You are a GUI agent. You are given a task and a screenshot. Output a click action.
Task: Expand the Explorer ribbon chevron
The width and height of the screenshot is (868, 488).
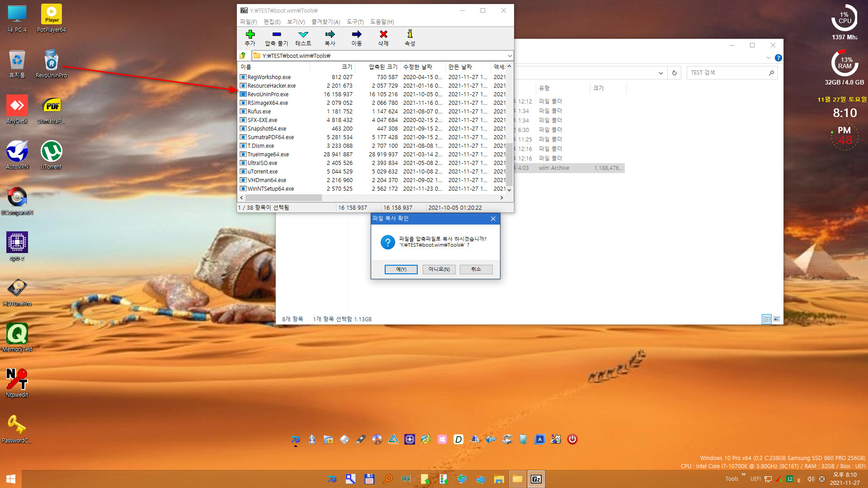tap(768, 58)
